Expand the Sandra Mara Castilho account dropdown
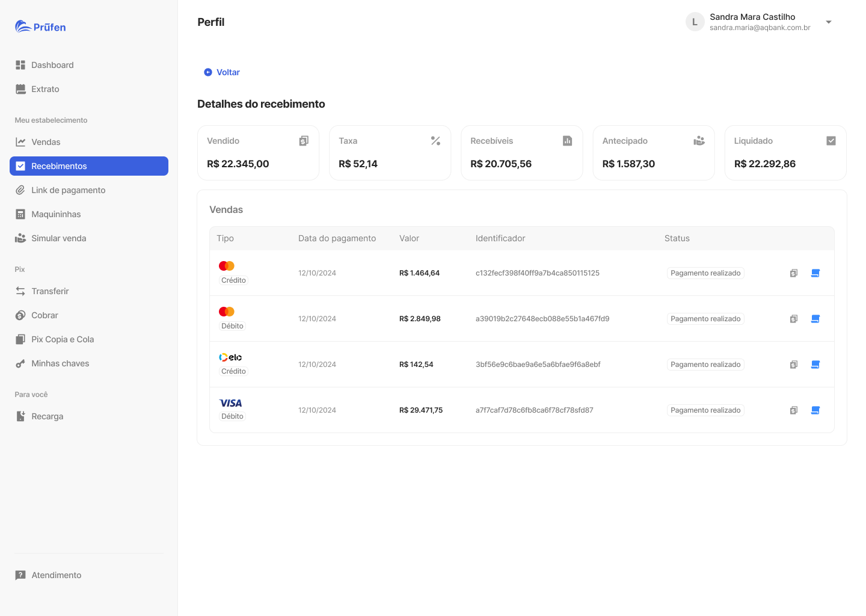The height and width of the screenshot is (616, 866). (x=829, y=22)
